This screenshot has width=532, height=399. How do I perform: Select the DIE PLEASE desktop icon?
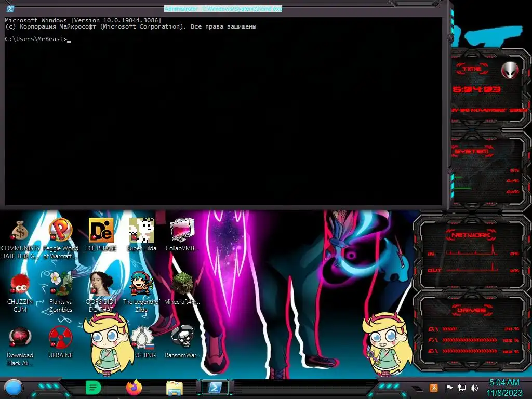click(x=101, y=235)
